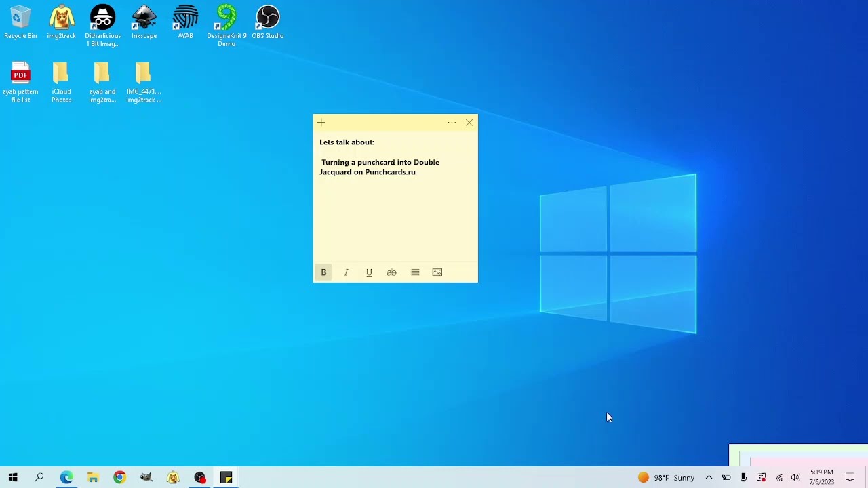Select the IMG_4473 img2track folder

coord(144,82)
